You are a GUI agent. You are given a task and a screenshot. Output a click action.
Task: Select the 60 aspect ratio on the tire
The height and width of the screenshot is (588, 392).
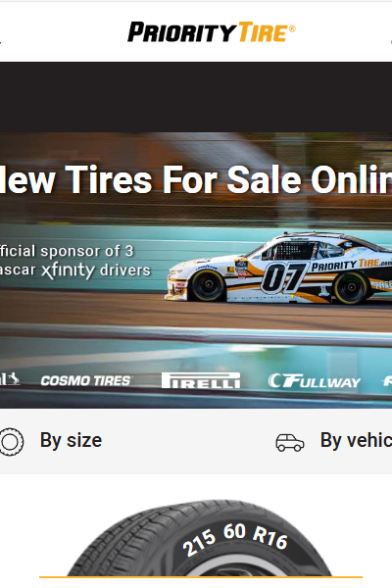(x=234, y=532)
